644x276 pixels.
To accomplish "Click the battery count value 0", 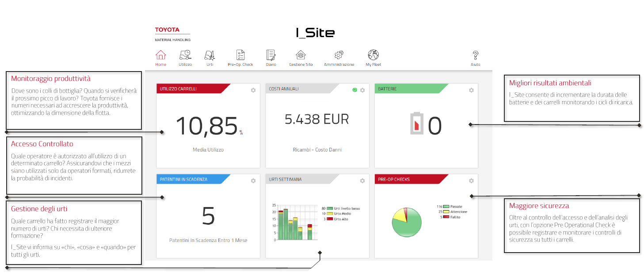I will coord(434,125).
